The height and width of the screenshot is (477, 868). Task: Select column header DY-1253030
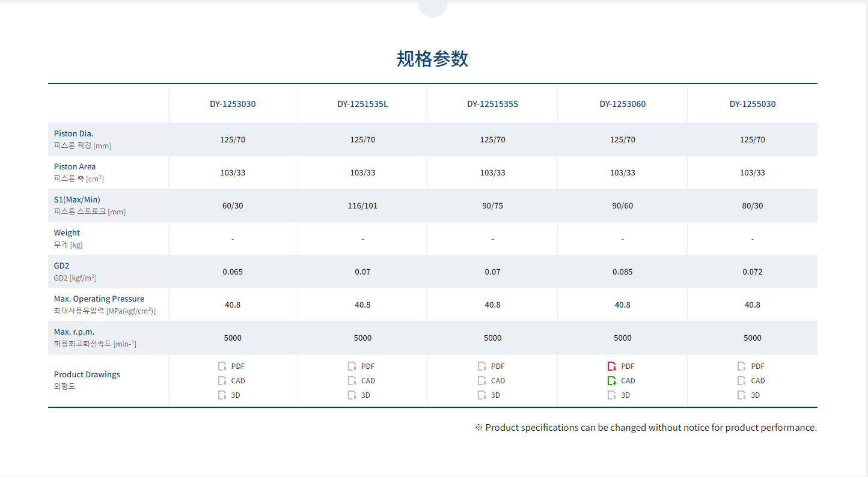pos(233,104)
